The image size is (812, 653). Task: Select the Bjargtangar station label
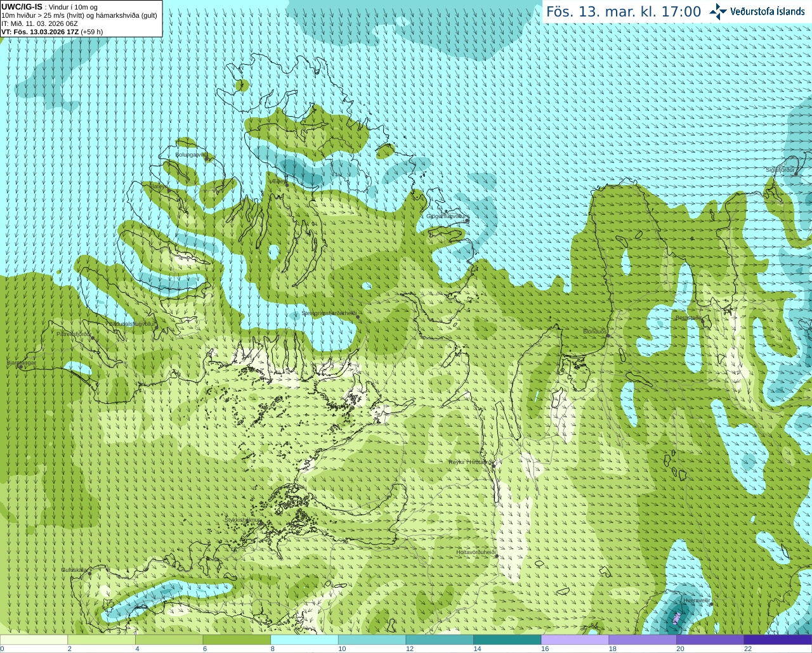click(22, 363)
